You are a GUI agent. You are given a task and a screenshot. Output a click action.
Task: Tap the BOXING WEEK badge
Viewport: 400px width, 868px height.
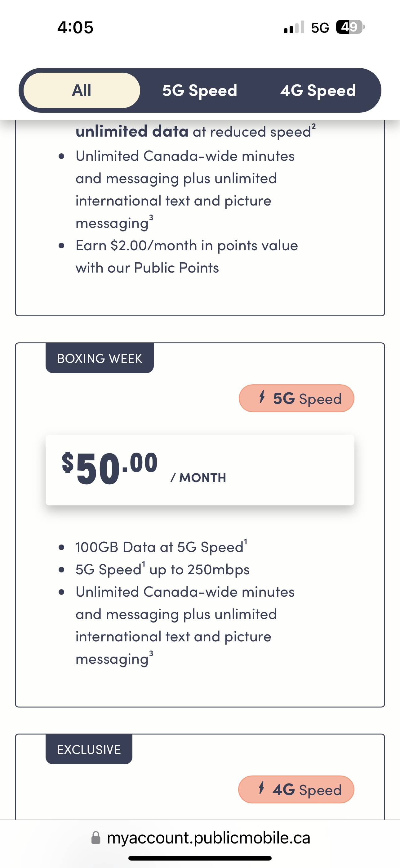(100, 358)
